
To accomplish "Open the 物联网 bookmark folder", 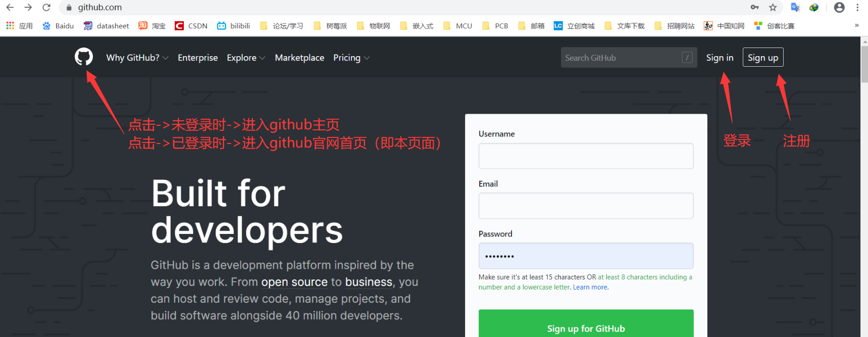I will pyautogui.click(x=373, y=26).
